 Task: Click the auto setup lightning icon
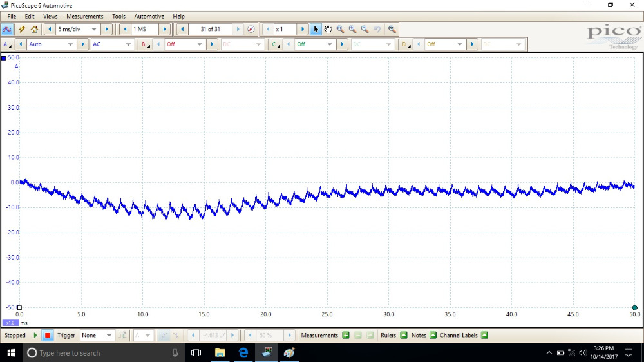pos(22,29)
